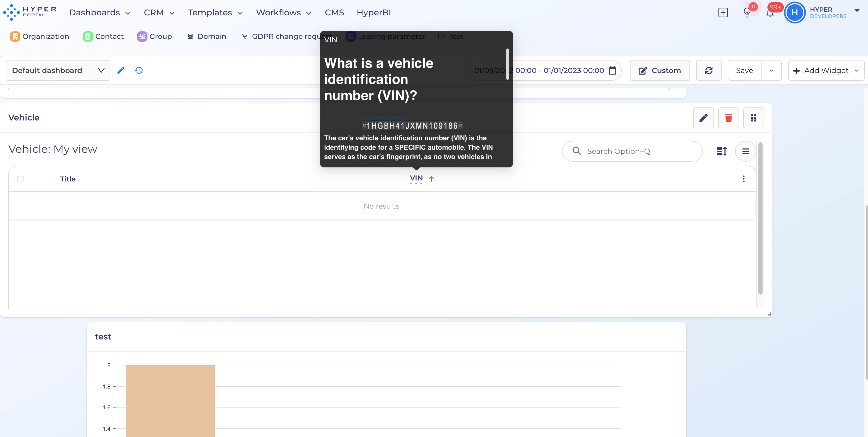Toggle the select-all checkbox in table header
Screen dimensions: 868x437
coord(20,179)
